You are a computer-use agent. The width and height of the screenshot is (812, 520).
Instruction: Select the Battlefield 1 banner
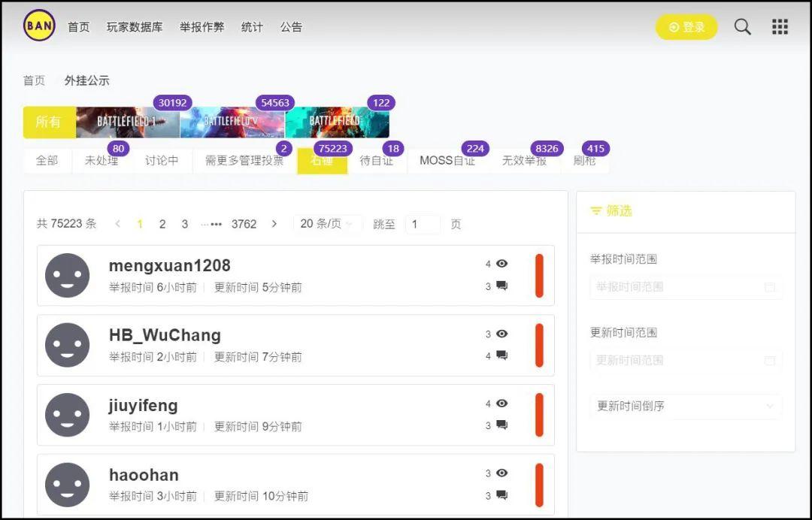tap(128, 122)
